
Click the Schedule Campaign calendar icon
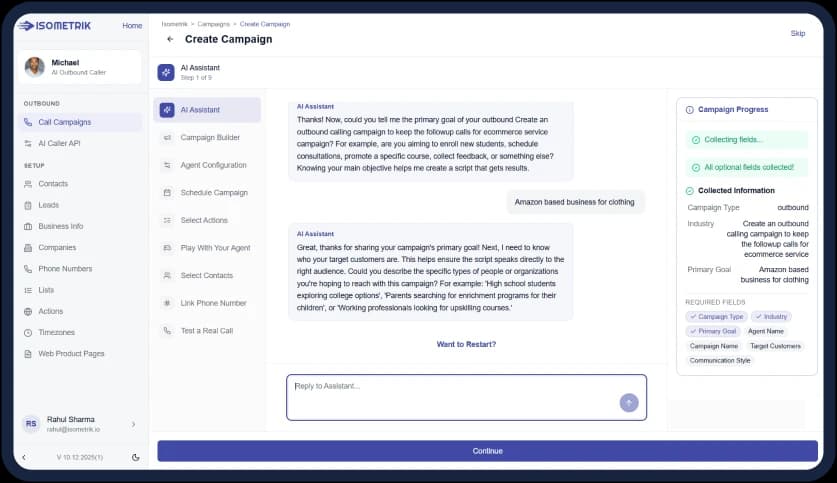tap(167, 193)
